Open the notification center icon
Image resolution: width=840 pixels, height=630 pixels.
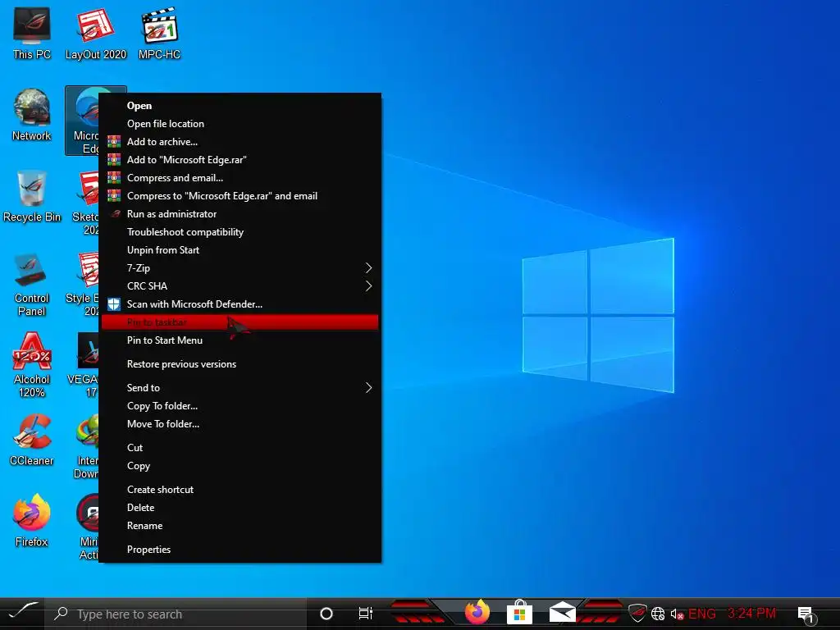tap(806, 614)
